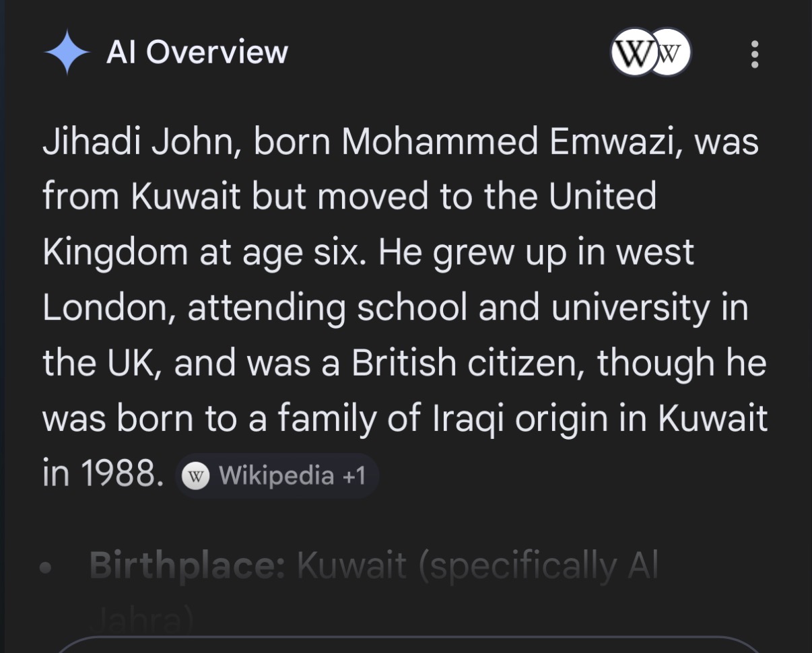The height and width of the screenshot is (653, 812).
Task: Expand the "+1" additional sources count
Action: pos(353,476)
